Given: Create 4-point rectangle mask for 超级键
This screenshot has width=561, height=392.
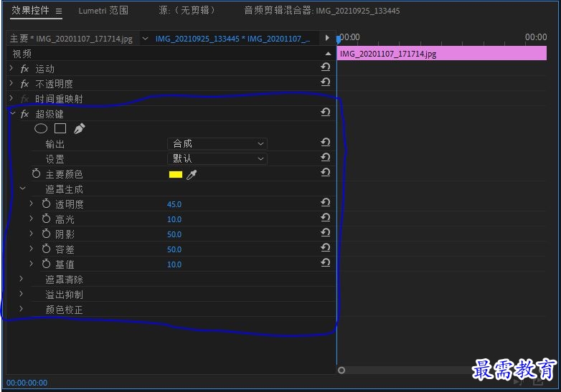Looking at the screenshot, I should pyautogui.click(x=60, y=128).
